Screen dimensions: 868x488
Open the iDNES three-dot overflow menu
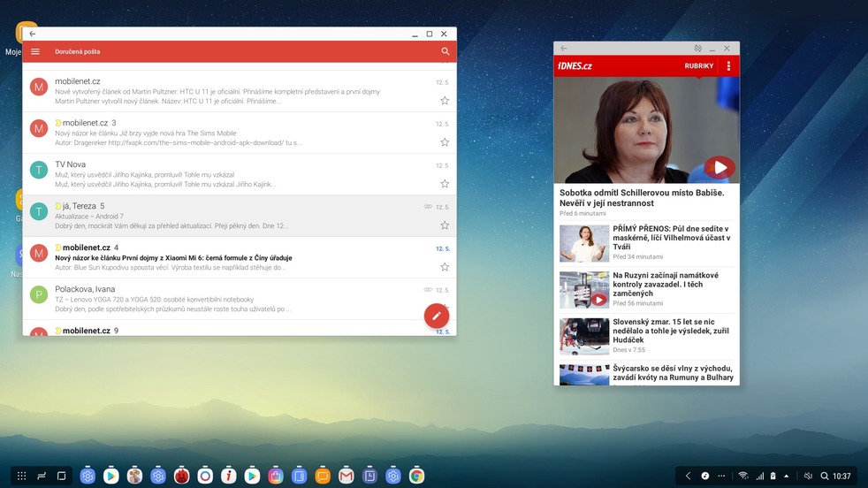pos(728,66)
